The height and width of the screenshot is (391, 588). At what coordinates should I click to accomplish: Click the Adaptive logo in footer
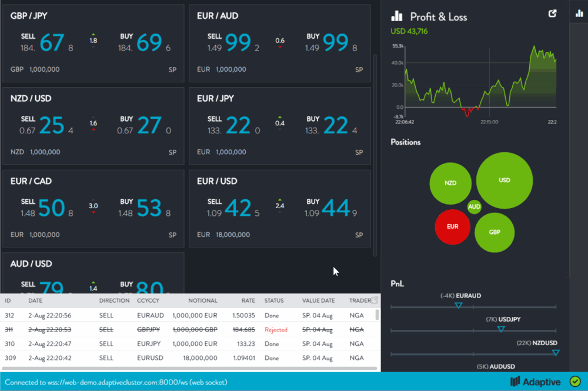click(536, 382)
